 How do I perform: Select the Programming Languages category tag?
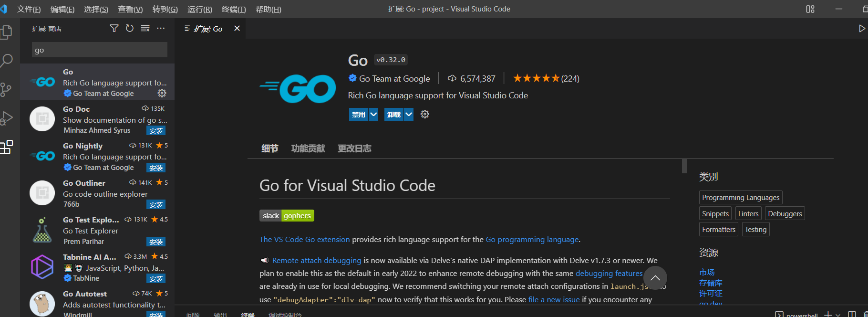(740, 198)
